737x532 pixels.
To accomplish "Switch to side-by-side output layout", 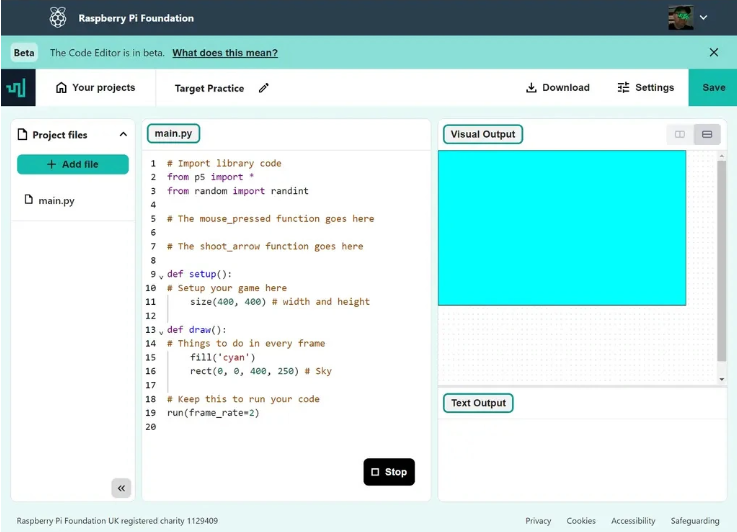I will pos(680,134).
